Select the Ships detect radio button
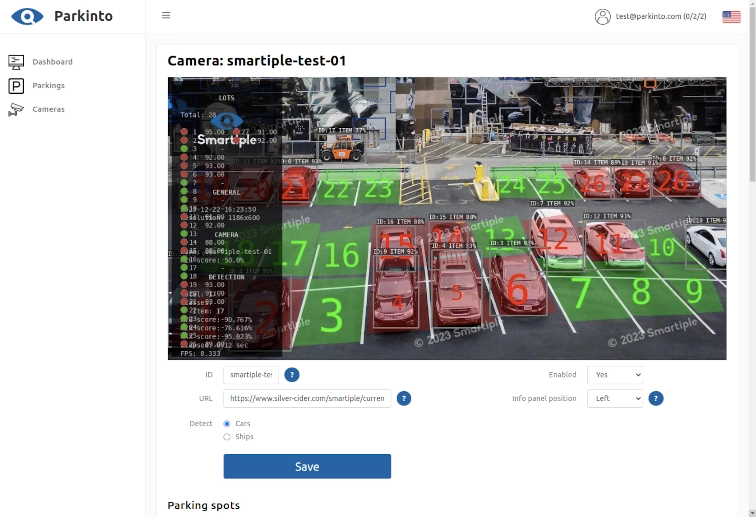756x517 pixels. [227, 437]
